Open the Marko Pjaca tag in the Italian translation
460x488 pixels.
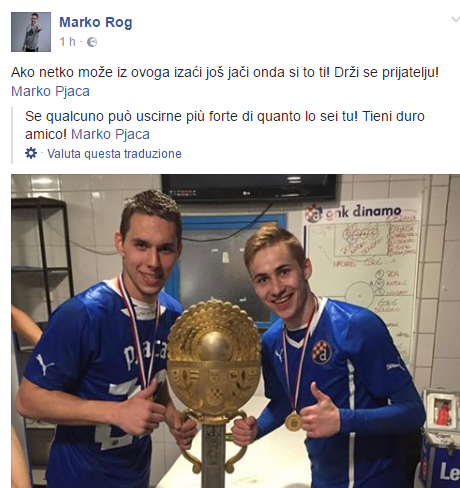(x=110, y=134)
